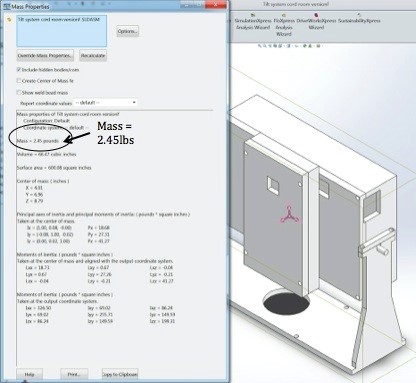Open Help for Mass Properties
416x383 pixels.
30,374
